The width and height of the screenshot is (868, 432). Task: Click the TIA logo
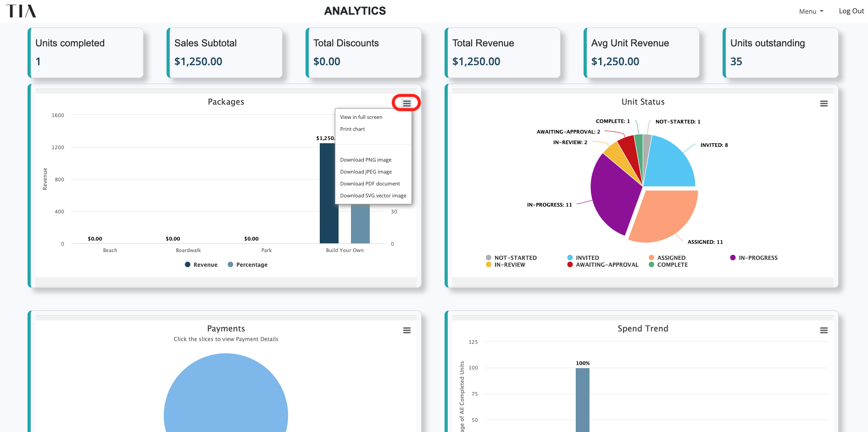pyautogui.click(x=21, y=11)
